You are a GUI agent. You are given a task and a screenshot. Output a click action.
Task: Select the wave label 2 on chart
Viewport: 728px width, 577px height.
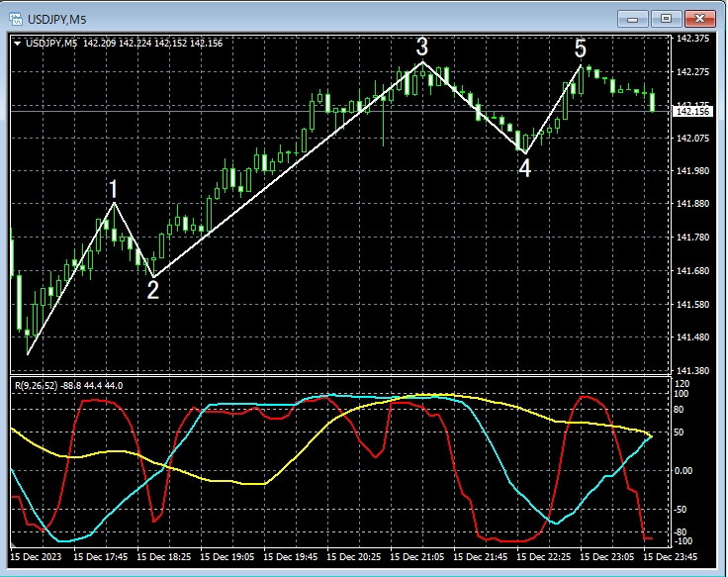click(152, 289)
